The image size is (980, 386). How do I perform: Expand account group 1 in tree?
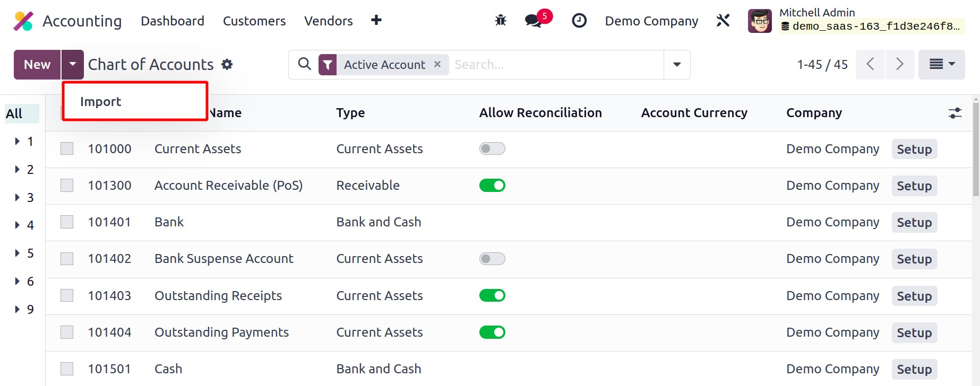click(x=18, y=142)
